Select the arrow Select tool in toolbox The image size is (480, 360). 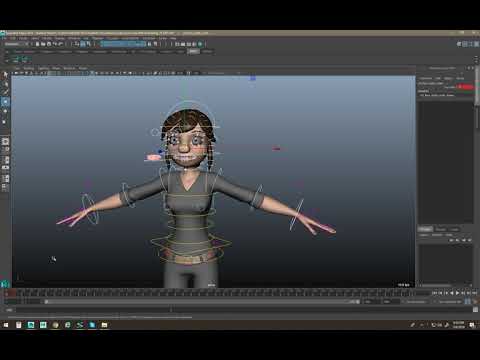5,75
